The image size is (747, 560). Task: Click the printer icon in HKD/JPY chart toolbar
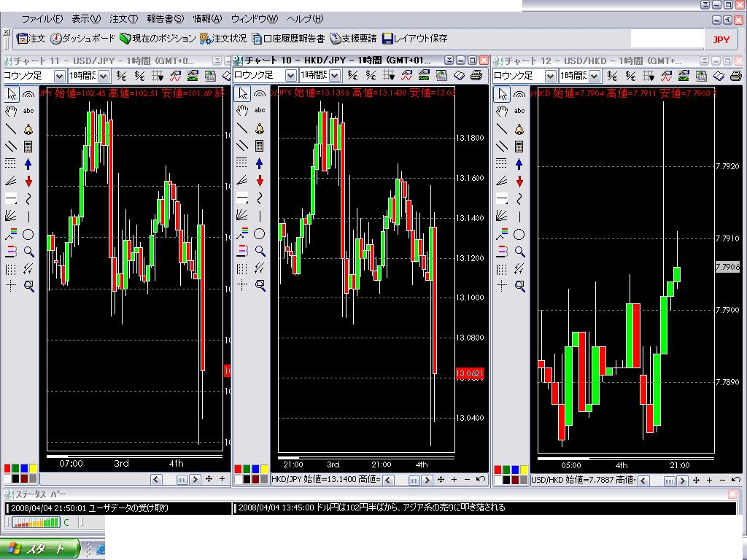[476, 75]
